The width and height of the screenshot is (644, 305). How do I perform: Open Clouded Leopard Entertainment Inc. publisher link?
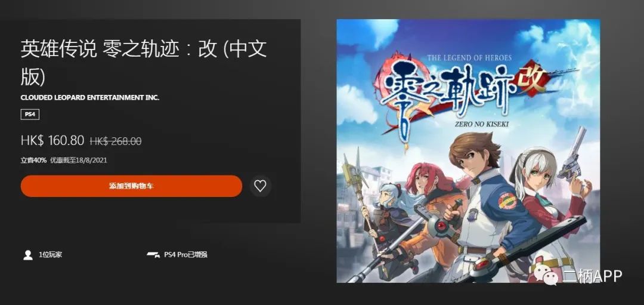pyautogui.click(x=90, y=97)
